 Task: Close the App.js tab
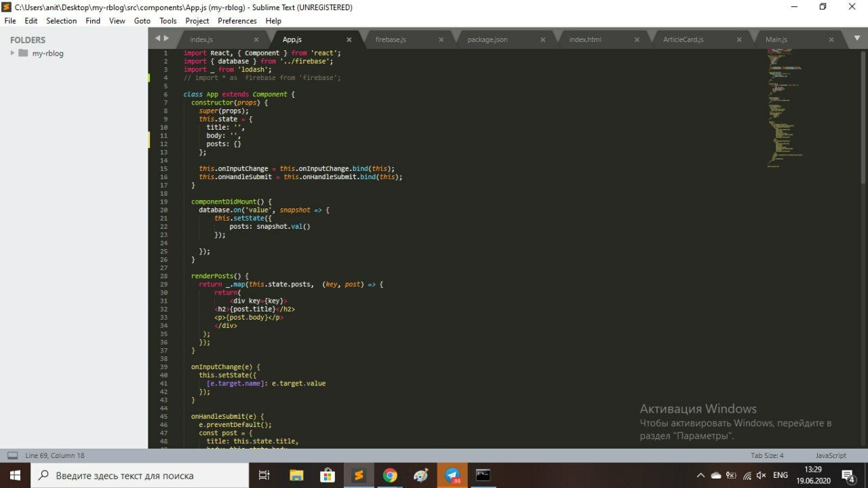click(x=349, y=40)
